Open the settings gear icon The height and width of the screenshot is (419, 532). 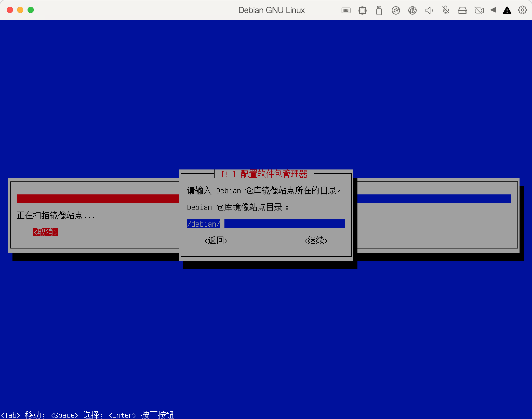[522, 10]
